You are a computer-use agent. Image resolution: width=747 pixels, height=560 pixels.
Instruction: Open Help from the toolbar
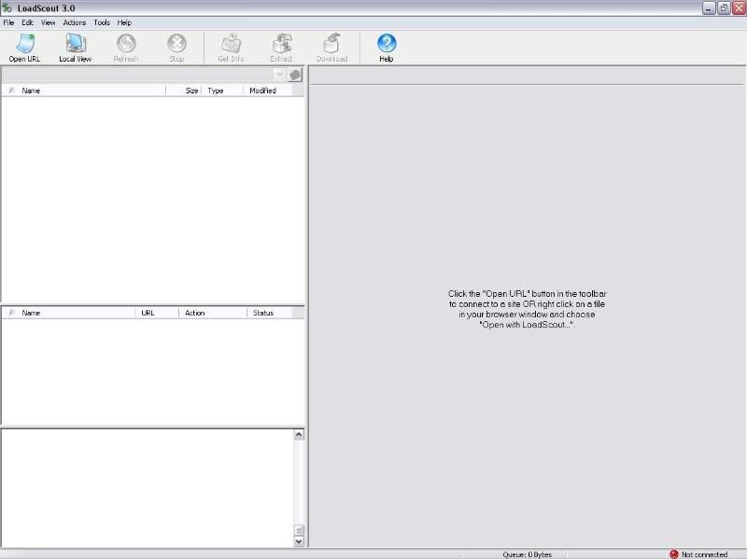click(387, 48)
